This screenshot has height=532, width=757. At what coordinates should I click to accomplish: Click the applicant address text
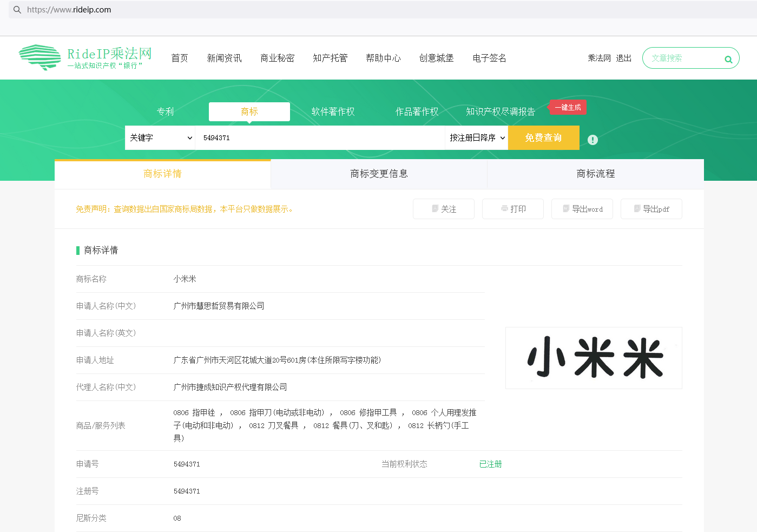pyautogui.click(x=277, y=360)
